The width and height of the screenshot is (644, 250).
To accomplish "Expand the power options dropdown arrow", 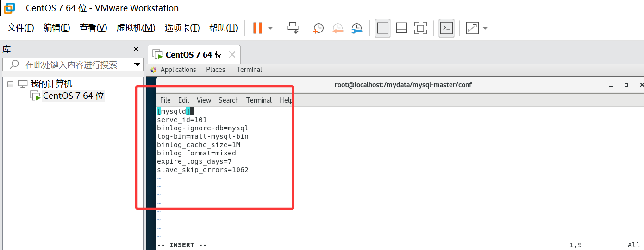I will [270, 28].
